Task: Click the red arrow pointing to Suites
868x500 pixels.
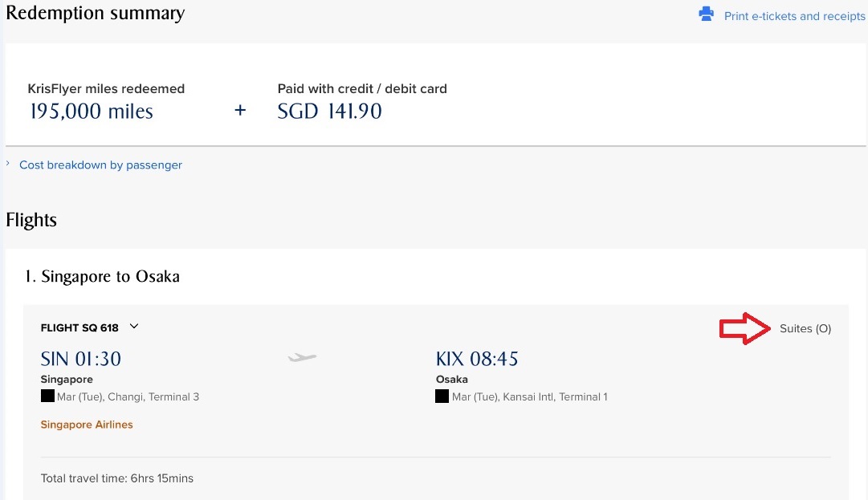Action: click(x=745, y=328)
